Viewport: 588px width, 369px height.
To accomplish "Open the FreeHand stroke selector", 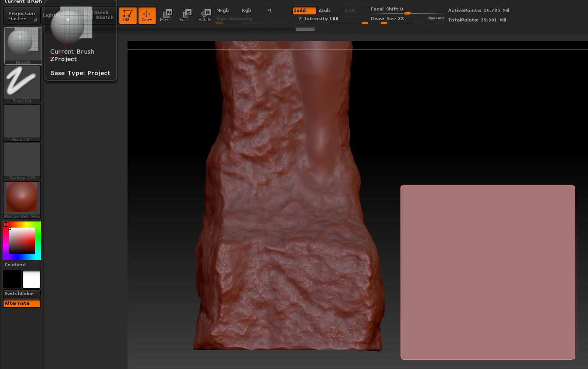I will pos(22,84).
